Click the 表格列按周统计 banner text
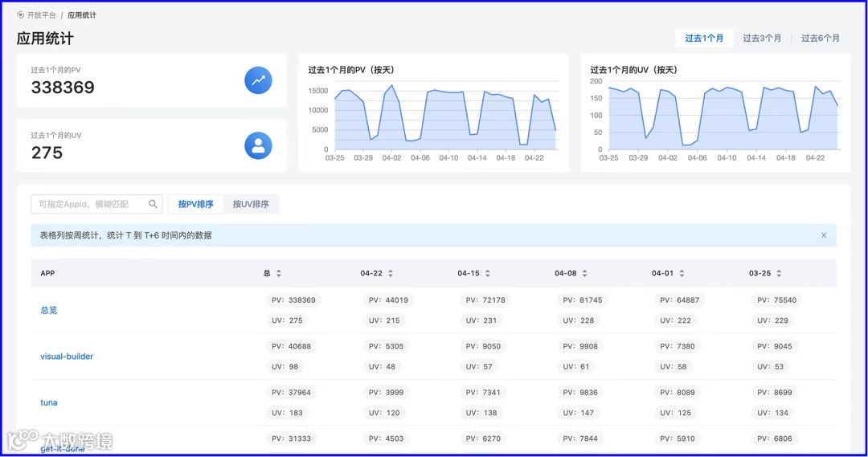This screenshot has width=868, height=457. coord(125,235)
